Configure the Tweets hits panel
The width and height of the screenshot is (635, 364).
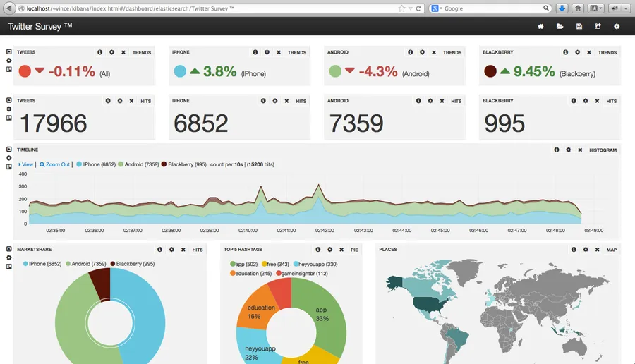[120, 101]
